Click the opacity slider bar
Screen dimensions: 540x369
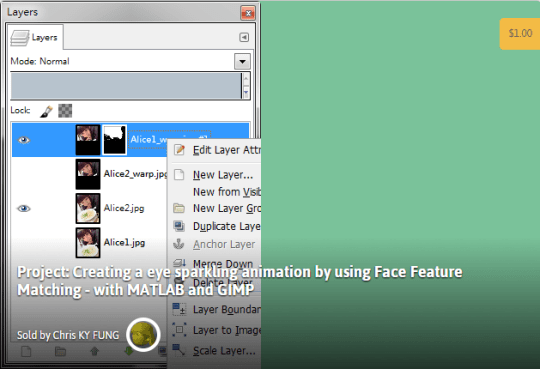point(126,86)
